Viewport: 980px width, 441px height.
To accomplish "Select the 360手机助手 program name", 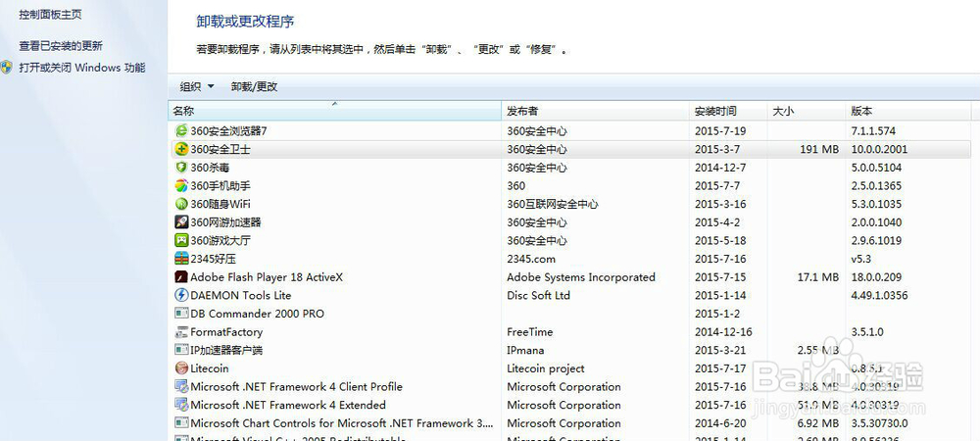I will [220, 185].
